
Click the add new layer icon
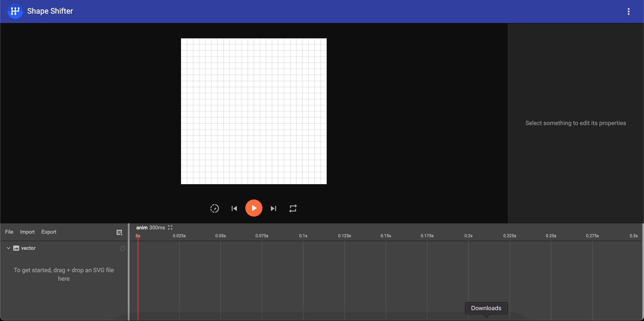[119, 232]
